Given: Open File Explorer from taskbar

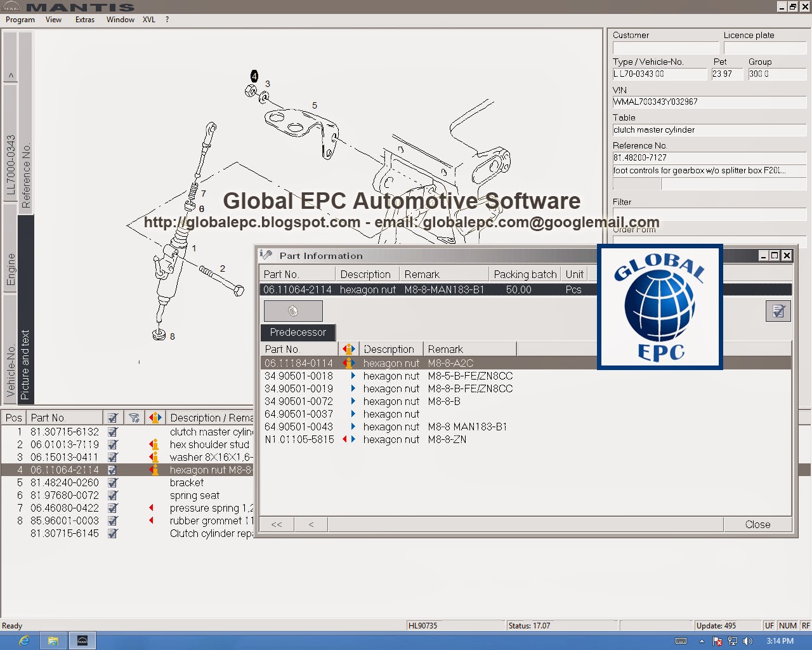Looking at the screenshot, I should pos(53,640).
